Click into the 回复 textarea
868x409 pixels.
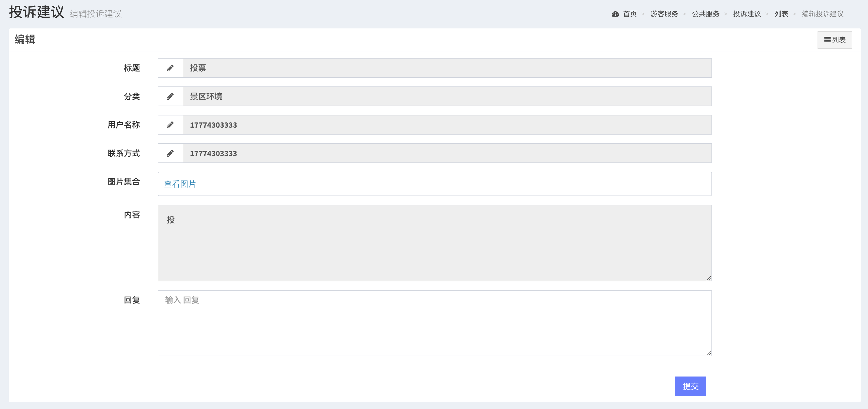(435, 323)
